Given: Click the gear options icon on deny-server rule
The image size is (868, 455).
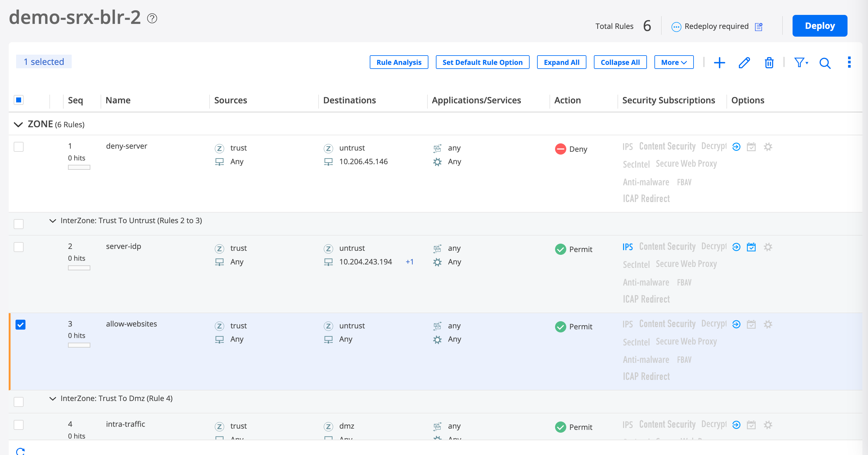Looking at the screenshot, I should [x=768, y=147].
